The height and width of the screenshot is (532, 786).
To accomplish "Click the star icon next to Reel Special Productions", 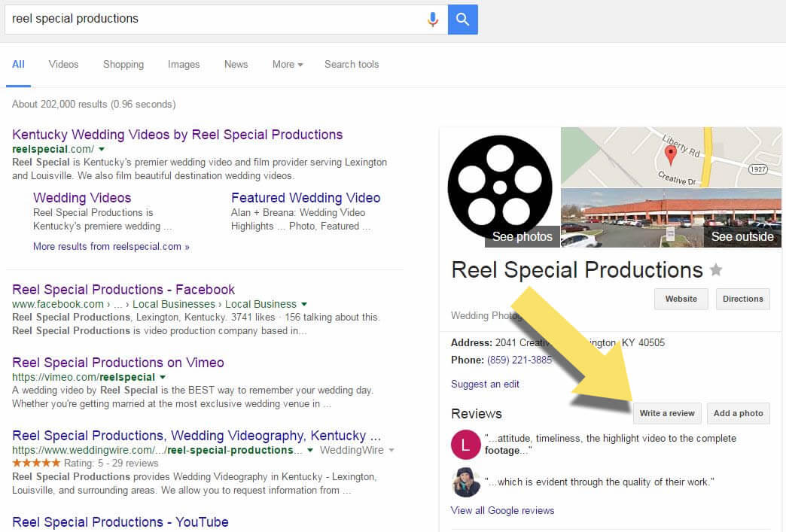I will pyautogui.click(x=716, y=270).
